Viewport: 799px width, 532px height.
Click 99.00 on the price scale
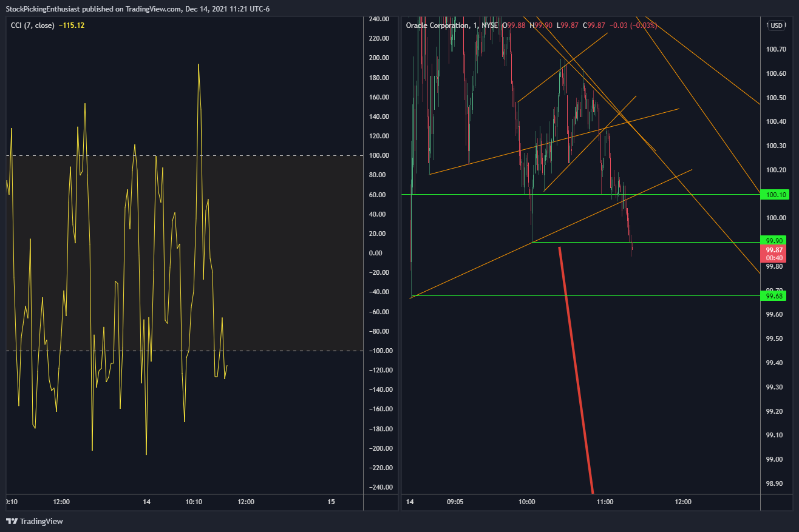pos(773,459)
